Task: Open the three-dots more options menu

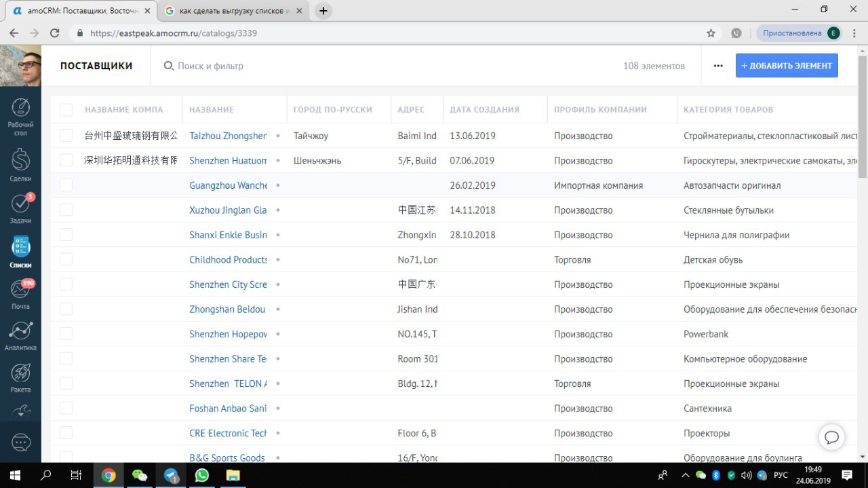Action: point(718,66)
